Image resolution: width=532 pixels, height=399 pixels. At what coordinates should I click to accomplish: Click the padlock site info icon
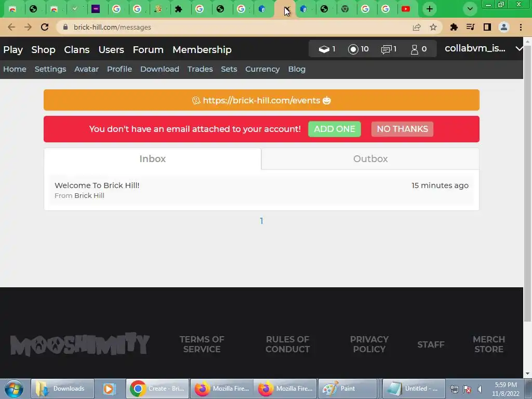coord(65,27)
